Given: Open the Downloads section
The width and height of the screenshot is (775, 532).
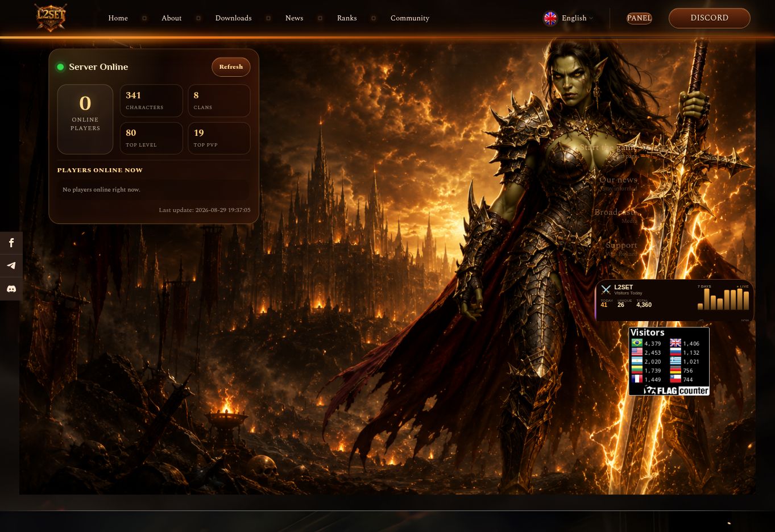Looking at the screenshot, I should click(234, 18).
